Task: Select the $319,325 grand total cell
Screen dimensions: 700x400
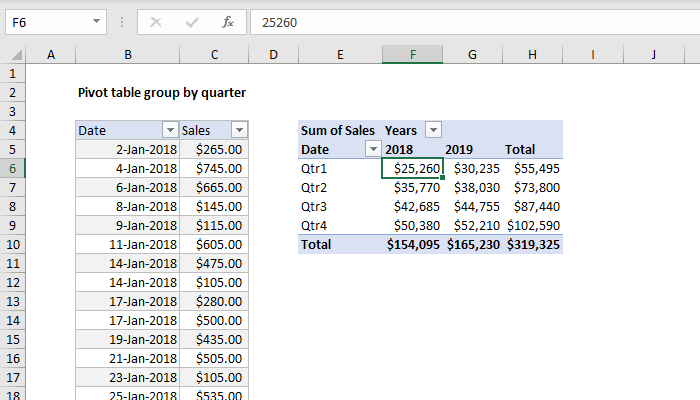Action: (533, 244)
